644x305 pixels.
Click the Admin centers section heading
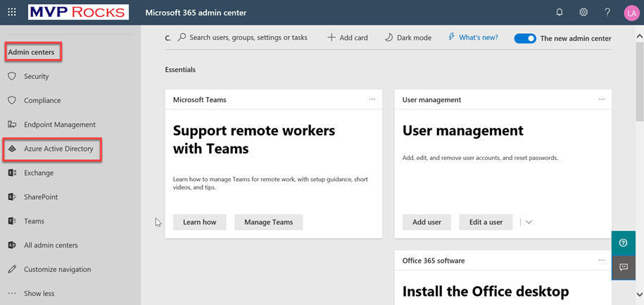31,52
